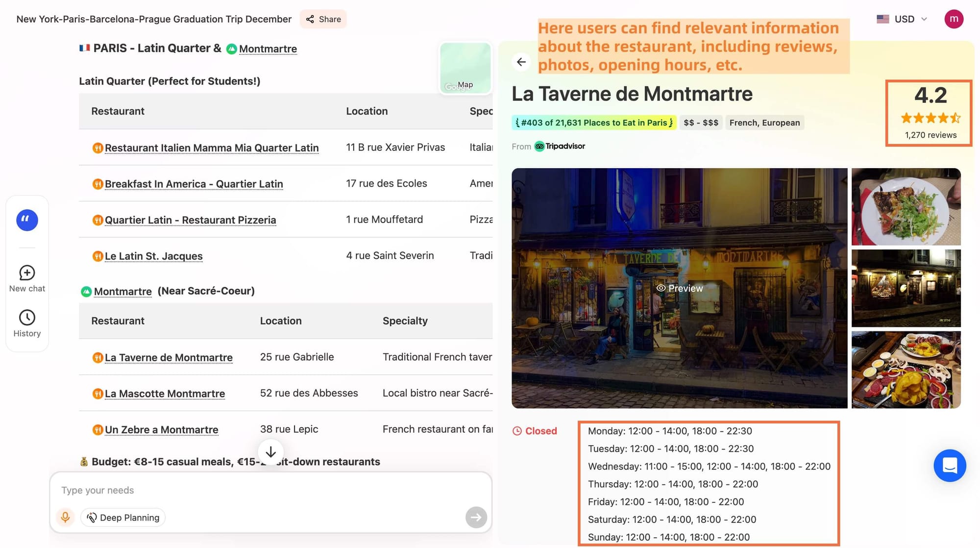The height and width of the screenshot is (548, 980).
Task: Open the Breakfast In America - Quartier Latin link
Action: (x=194, y=183)
